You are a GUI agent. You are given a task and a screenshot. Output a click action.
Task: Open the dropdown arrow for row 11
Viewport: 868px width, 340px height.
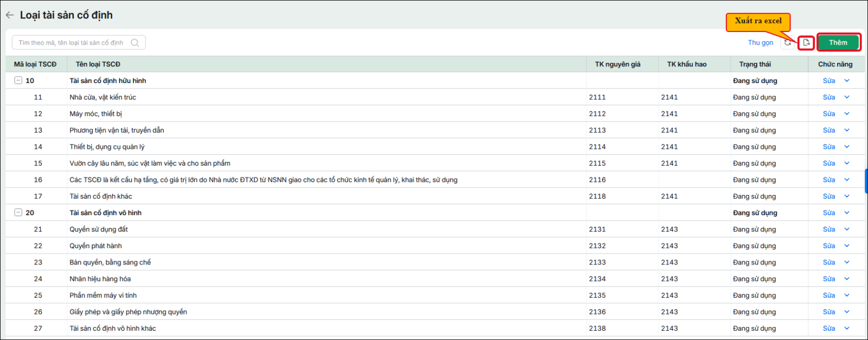[847, 97]
